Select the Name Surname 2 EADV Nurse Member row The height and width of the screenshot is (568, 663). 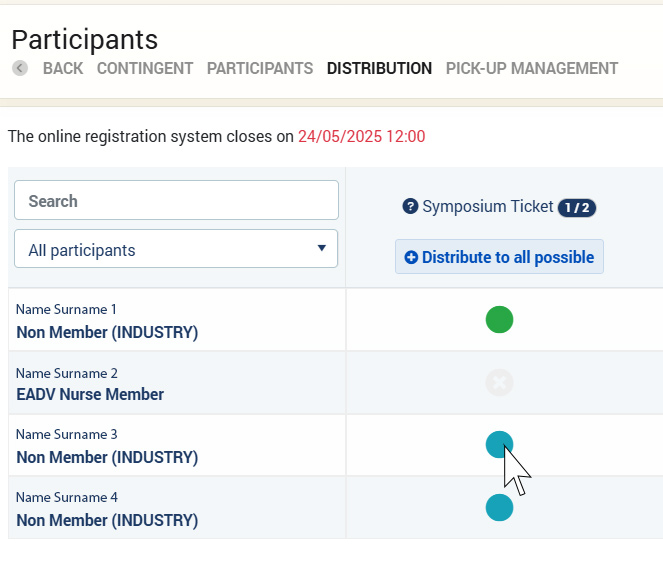pos(90,384)
